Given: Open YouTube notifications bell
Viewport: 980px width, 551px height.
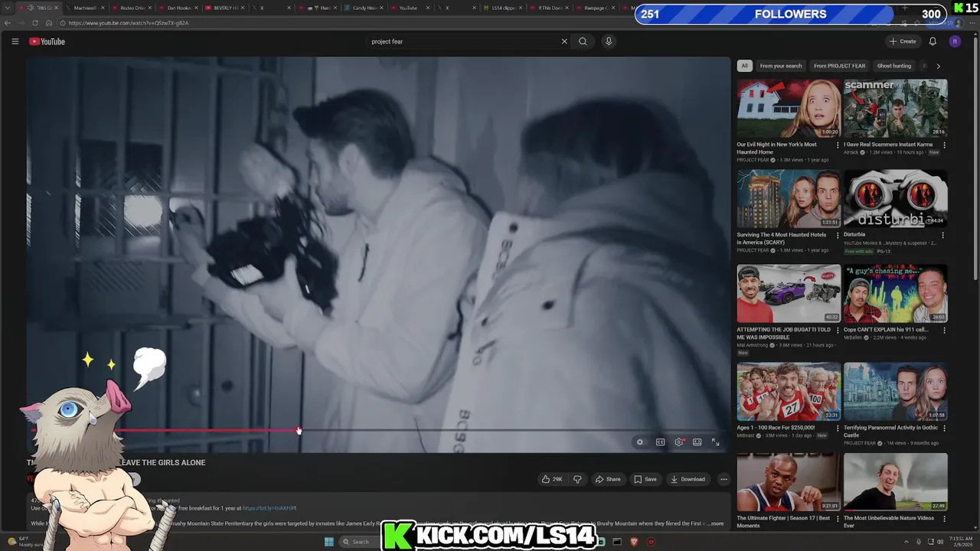Looking at the screenshot, I should click(933, 41).
